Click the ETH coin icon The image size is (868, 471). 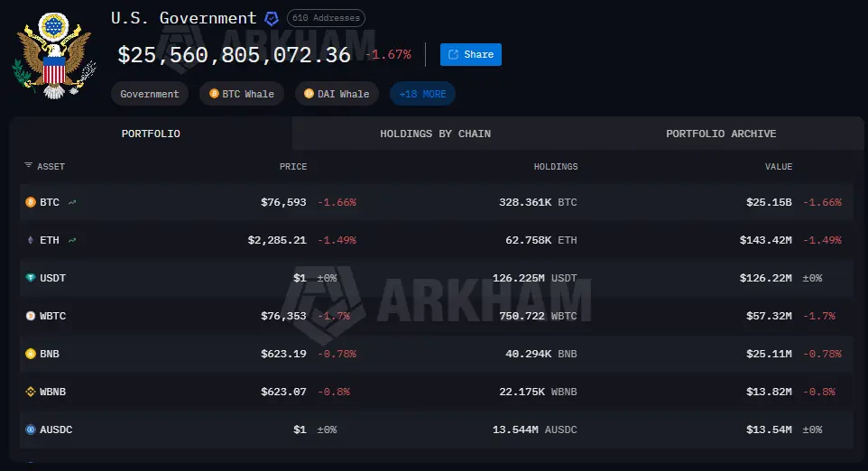(x=30, y=240)
